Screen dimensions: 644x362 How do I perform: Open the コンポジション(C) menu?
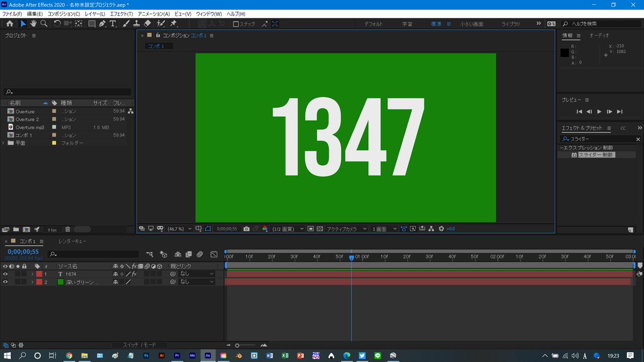pyautogui.click(x=64, y=13)
